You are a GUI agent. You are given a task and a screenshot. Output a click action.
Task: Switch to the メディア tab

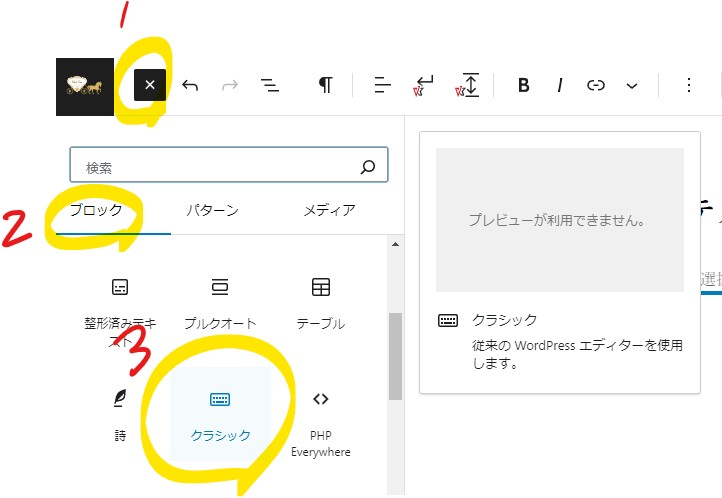(x=329, y=210)
